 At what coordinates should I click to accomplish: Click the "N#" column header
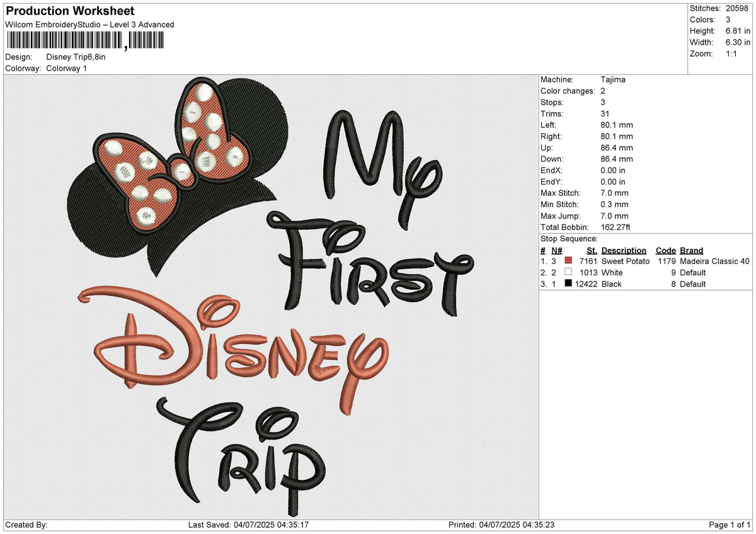point(556,250)
